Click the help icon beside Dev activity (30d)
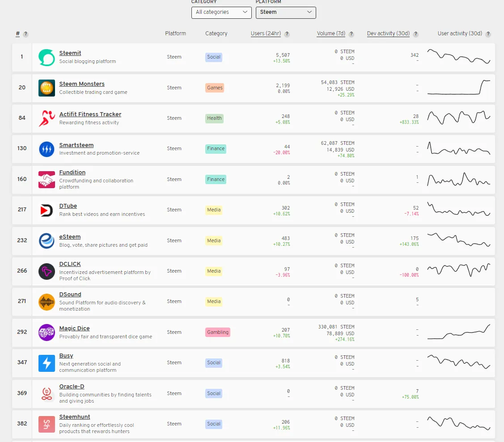 [415, 34]
